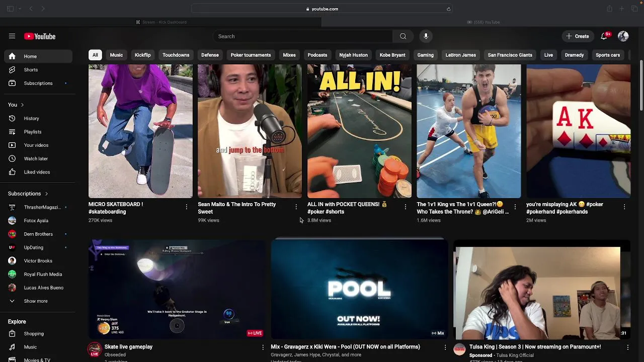The width and height of the screenshot is (644, 362).
Task: Open options menu for POCKET QUEENS short
Action: point(405,207)
